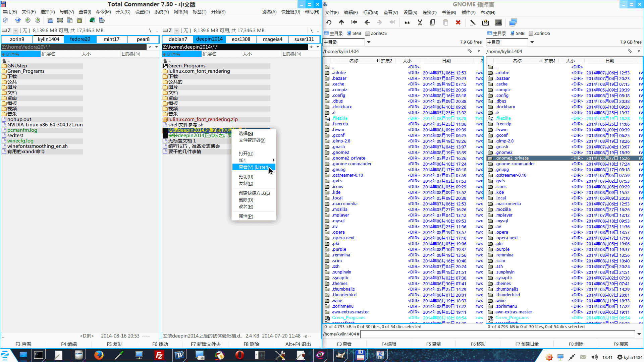Go up one directory in GNOME Commander
Screen dimensions: 644x362
pyautogui.click(x=341, y=22)
